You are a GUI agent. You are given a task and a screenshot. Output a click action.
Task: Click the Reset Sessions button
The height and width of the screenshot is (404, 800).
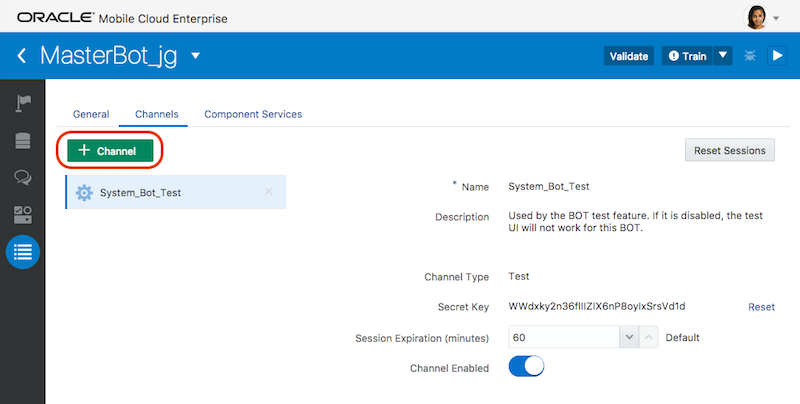coord(729,150)
